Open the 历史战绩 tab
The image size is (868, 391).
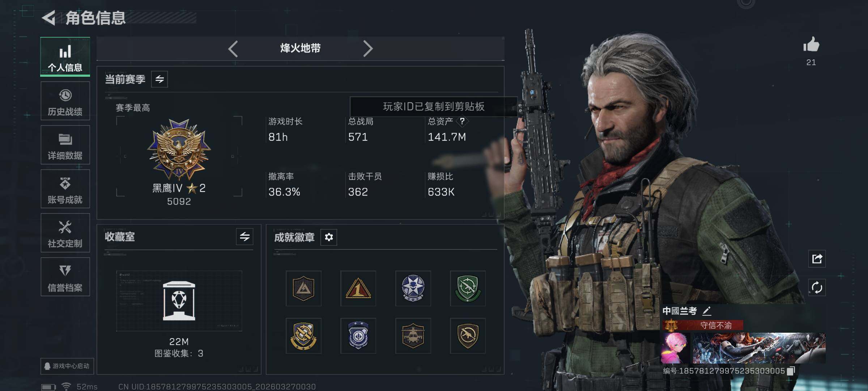(x=65, y=101)
